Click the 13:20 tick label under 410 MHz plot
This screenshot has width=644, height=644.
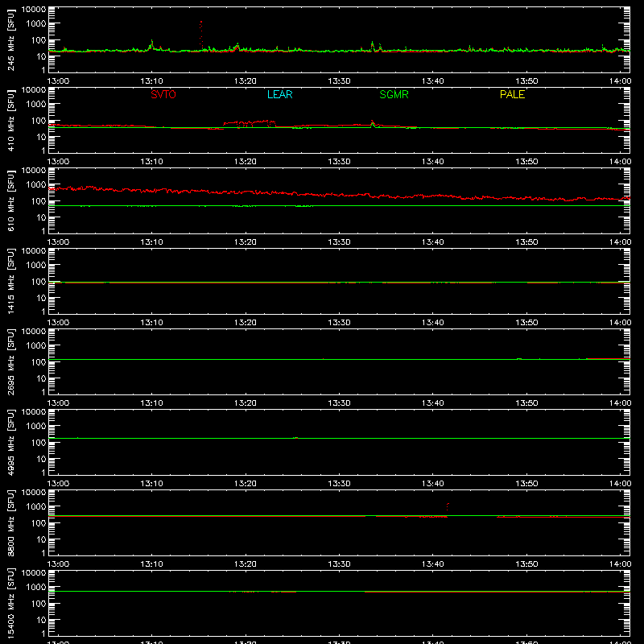tap(246, 162)
